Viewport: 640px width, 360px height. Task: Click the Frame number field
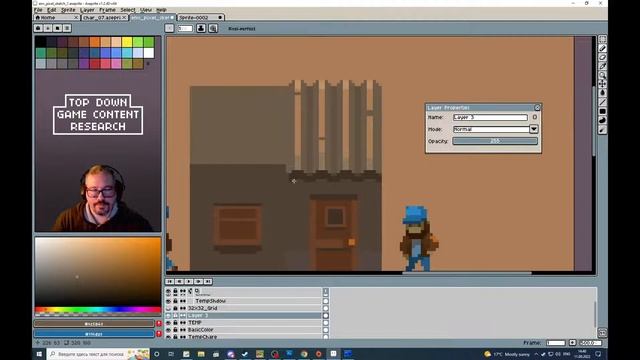point(556,343)
